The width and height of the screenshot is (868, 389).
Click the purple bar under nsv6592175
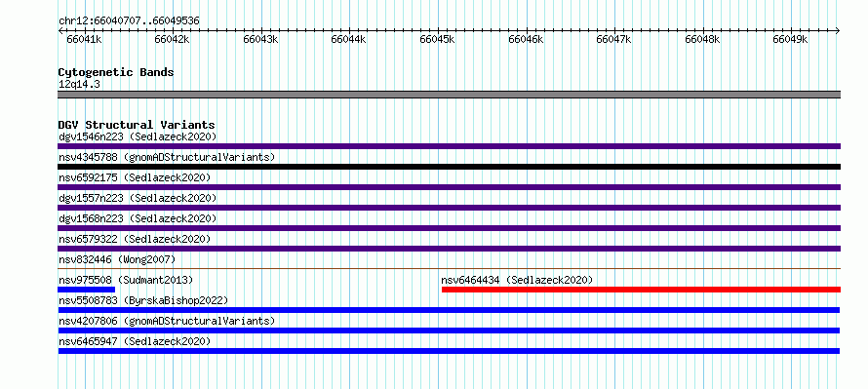tap(449, 187)
